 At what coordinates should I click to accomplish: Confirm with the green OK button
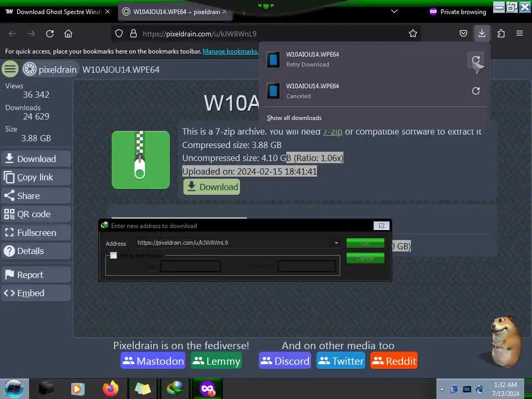(365, 243)
